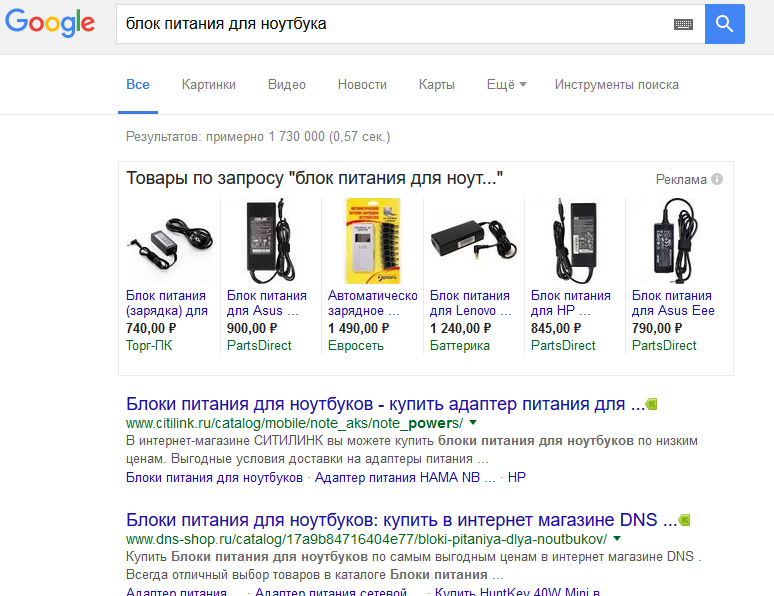Click the Баттерика store name

(x=460, y=345)
